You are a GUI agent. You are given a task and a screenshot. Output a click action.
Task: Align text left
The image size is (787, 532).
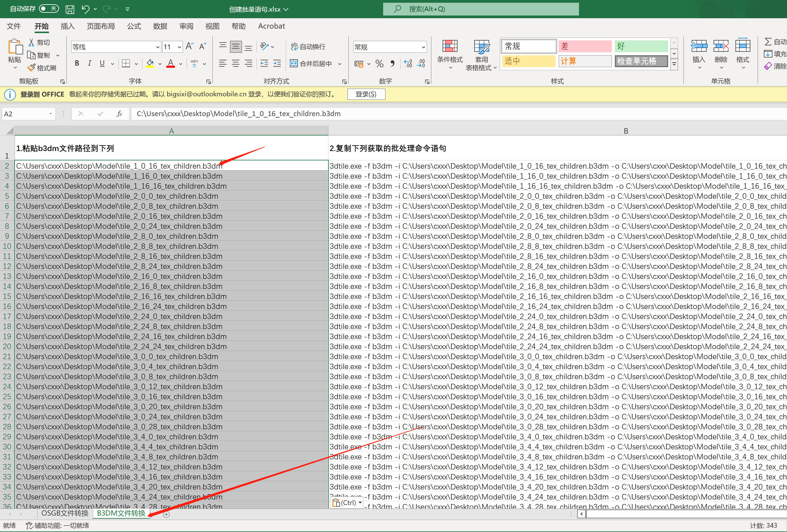223,63
